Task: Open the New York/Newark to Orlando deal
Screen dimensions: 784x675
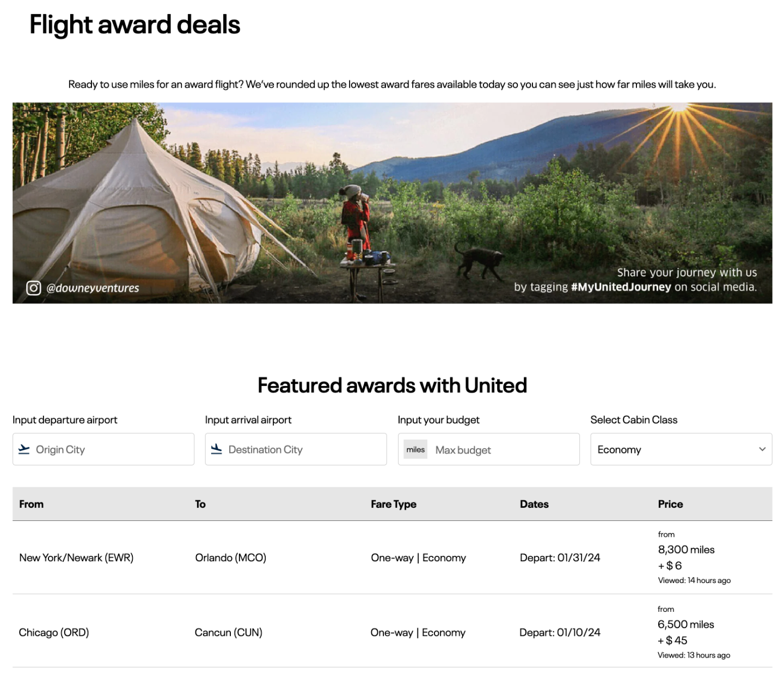Action: pos(76,557)
